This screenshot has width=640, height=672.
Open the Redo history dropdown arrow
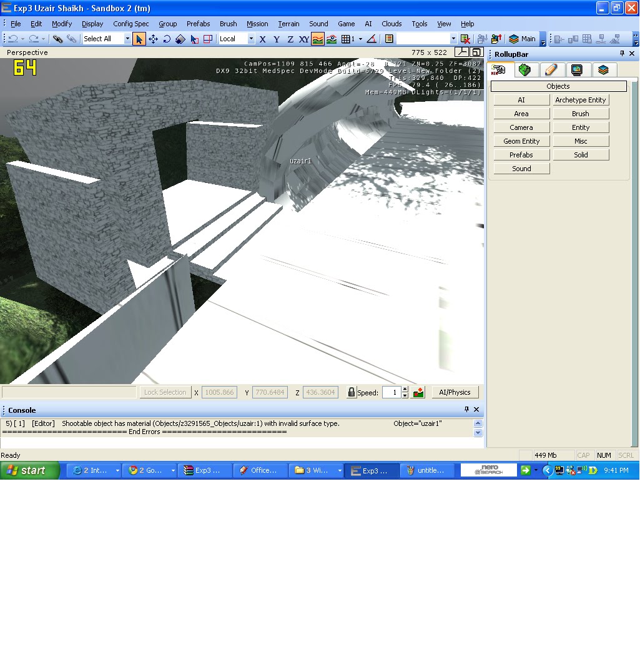(43, 39)
